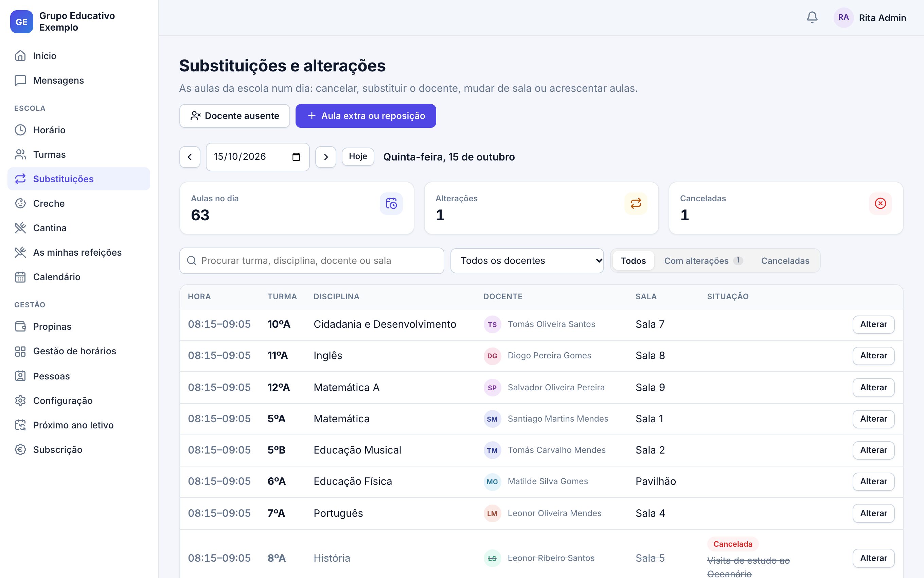Open Próximo ano letivo in sidebar
The height and width of the screenshot is (578, 924).
pos(79,425)
